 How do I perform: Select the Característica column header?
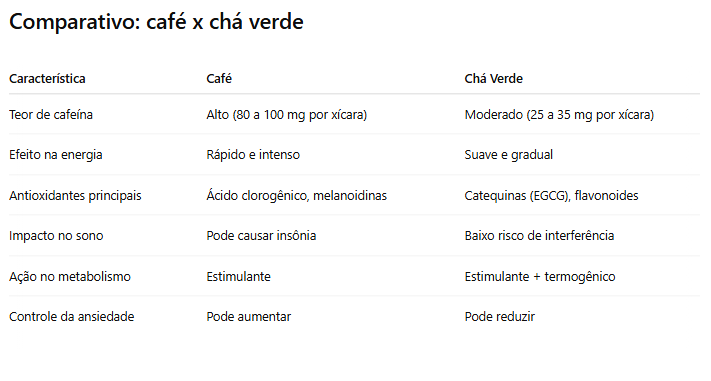click(x=47, y=78)
